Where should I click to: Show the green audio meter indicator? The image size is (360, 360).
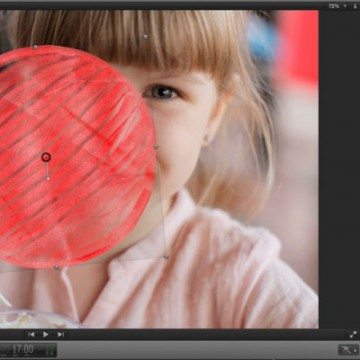click(x=51, y=350)
